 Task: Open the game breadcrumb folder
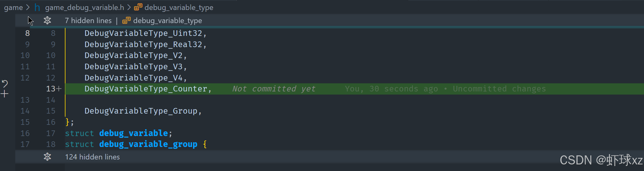point(13,7)
